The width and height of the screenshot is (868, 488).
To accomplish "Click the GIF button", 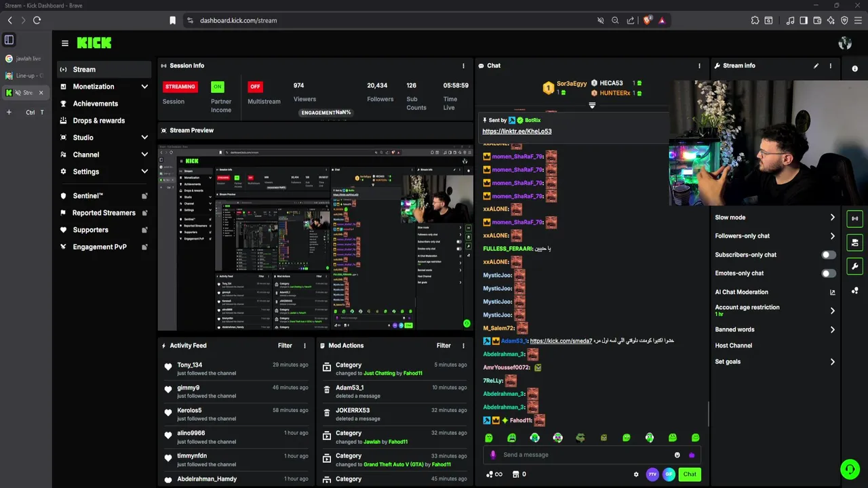I will pos(669,474).
